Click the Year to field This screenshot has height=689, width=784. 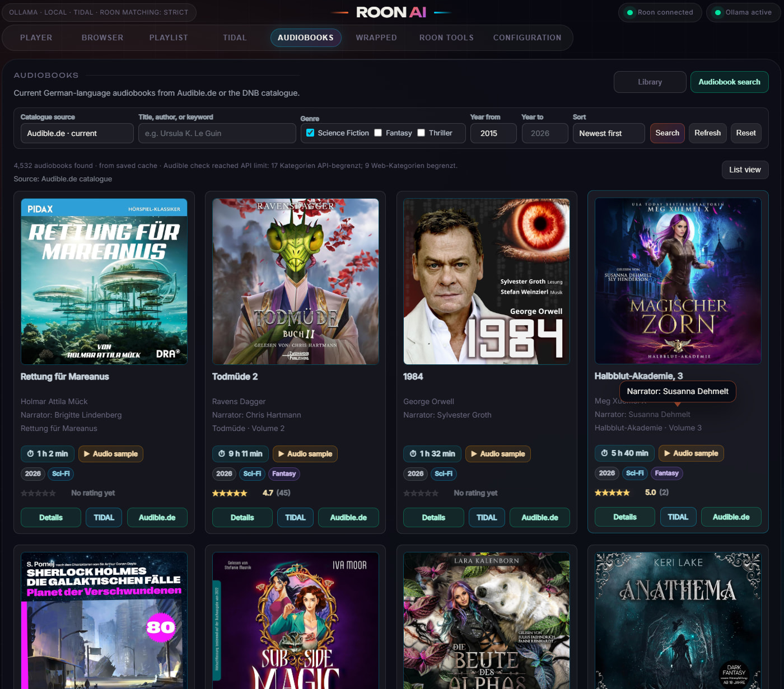(545, 133)
